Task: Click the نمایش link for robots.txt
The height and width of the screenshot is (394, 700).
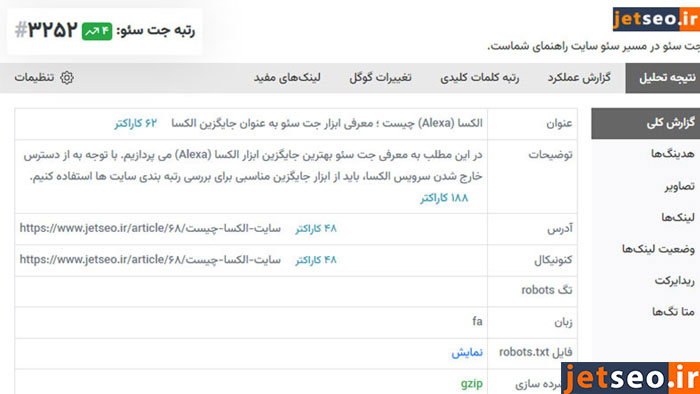Action: (467, 353)
